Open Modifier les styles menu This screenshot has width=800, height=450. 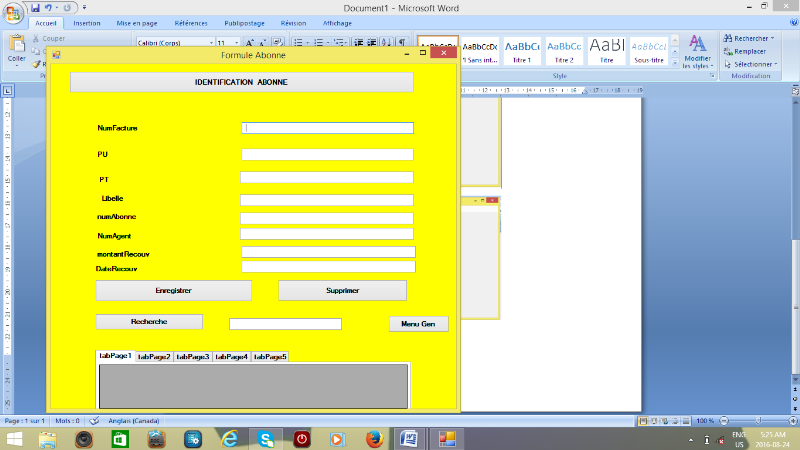(697, 52)
